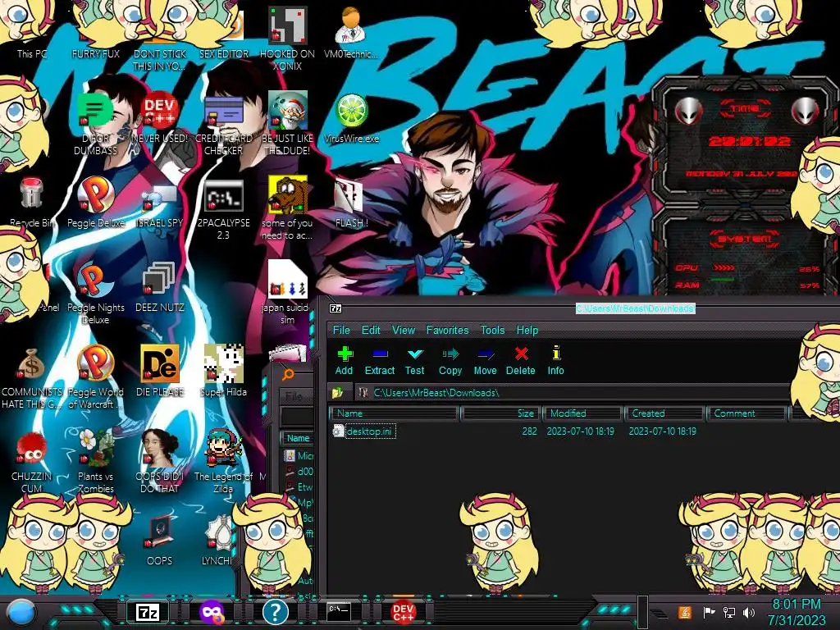Select BE JUST LIKE THE DUDE! icon

tap(287, 123)
